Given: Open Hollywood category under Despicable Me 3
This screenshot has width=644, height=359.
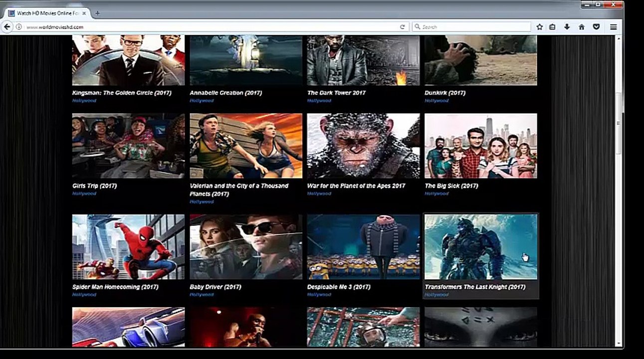Looking at the screenshot, I should (x=319, y=295).
